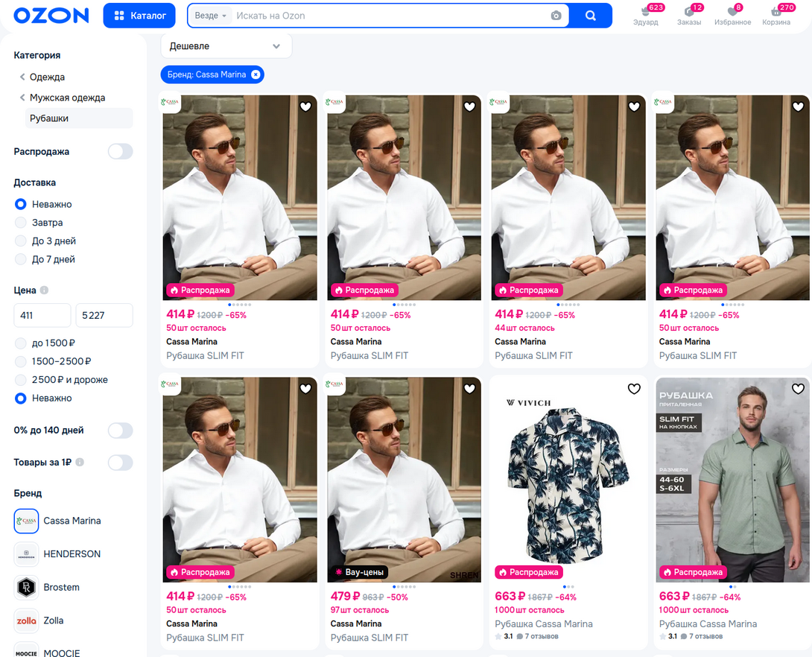Viewport: 812px width, 657px height.
Task: Open the Дешевле sorting dropdown
Action: point(226,46)
